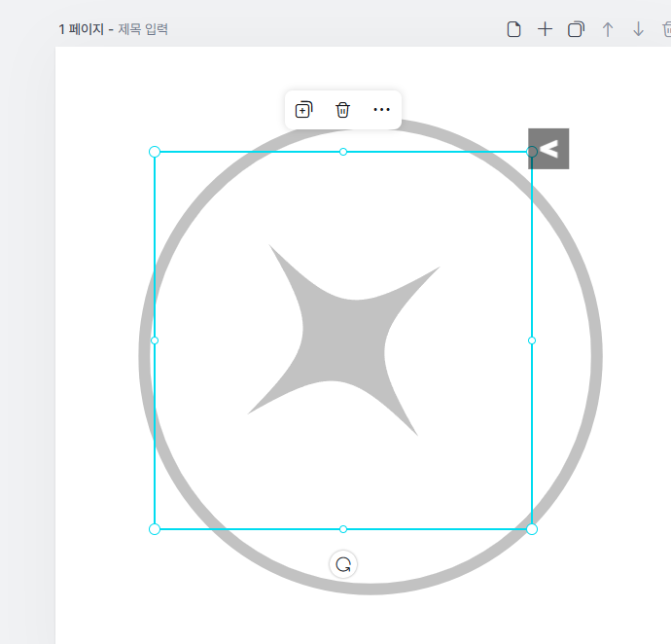Image resolution: width=671 pixels, height=644 pixels.
Task: Click the "1 페이지" page label
Action: pyautogui.click(x=82, y=29)
